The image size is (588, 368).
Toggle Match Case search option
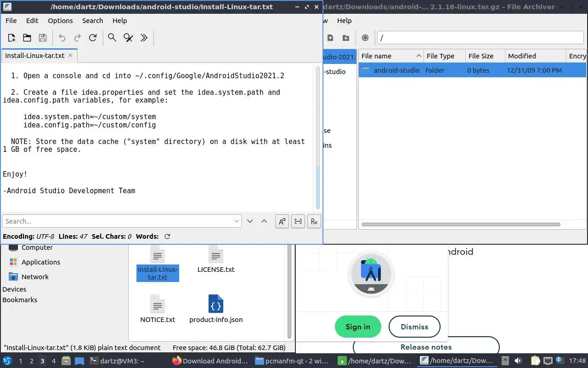tap(282, 221)
